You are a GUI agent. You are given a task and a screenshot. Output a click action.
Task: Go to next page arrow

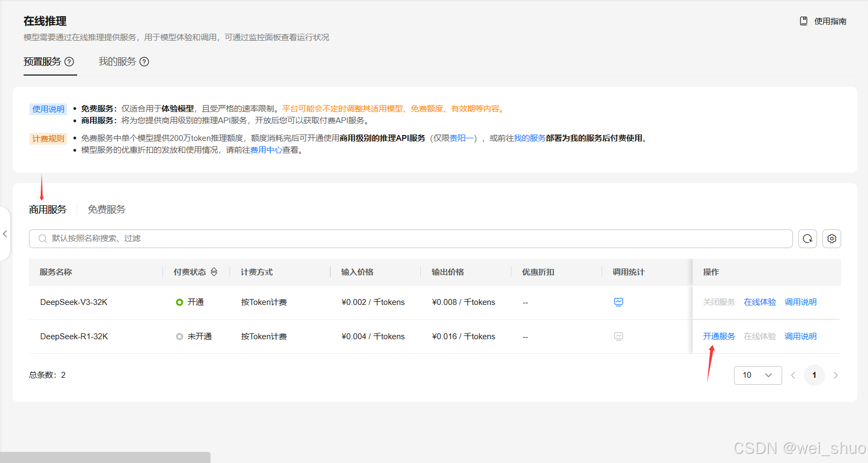pyautogui.click(x=835, y=375)
